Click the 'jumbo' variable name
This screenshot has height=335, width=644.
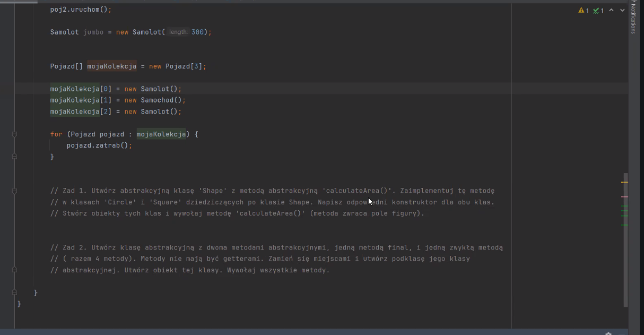pyautogui.click(x=93, y=32)
